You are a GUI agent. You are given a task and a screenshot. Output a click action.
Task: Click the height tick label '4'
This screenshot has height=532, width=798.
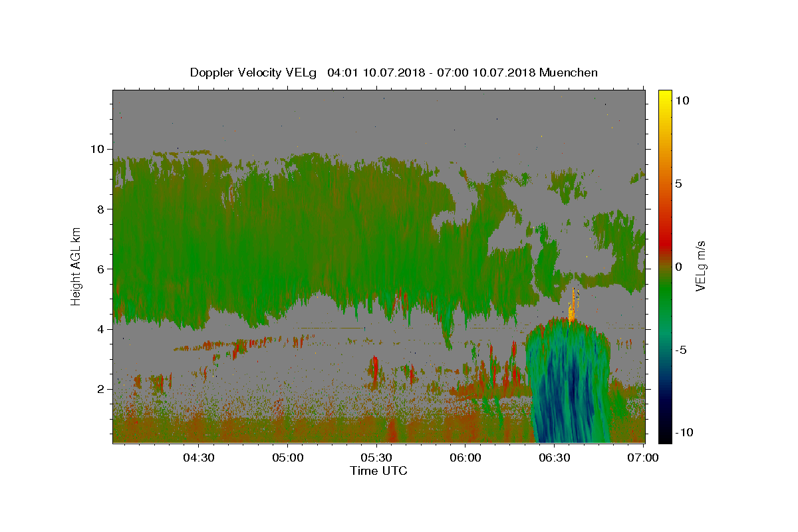click(100, 329)
